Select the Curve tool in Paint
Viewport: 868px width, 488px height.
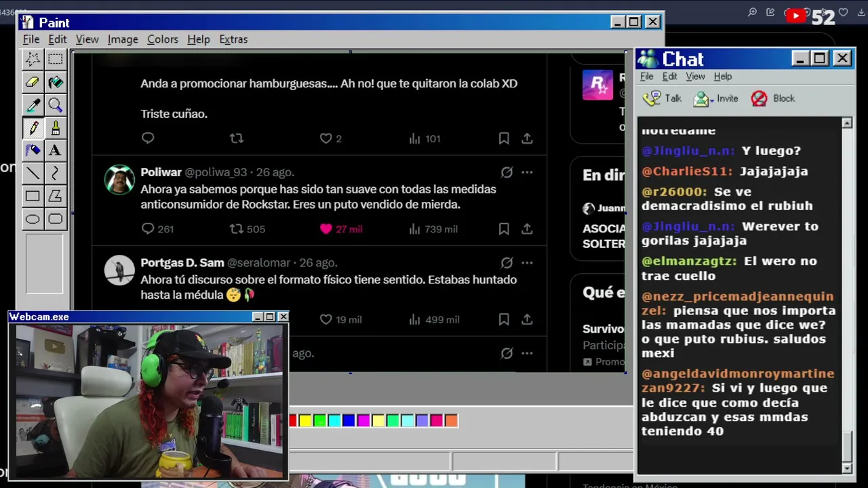coord(56,173)
